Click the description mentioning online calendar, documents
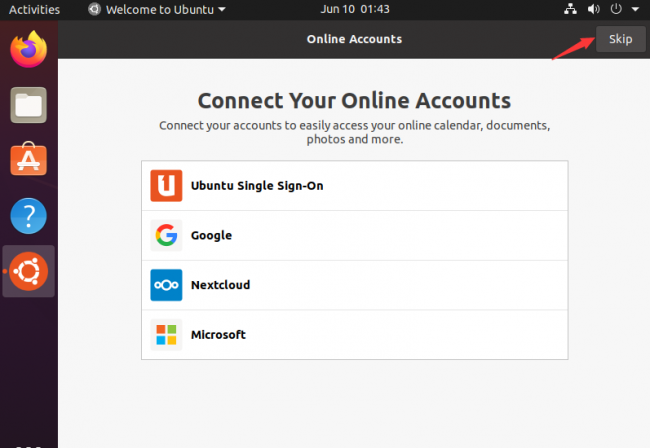The height and width of the screenshot is (448, 650). tap(355, 132)
